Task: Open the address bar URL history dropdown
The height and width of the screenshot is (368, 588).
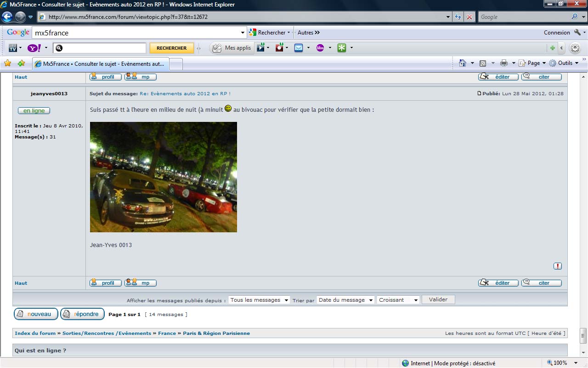Action: pyautogui.click(x=448, y=17)
